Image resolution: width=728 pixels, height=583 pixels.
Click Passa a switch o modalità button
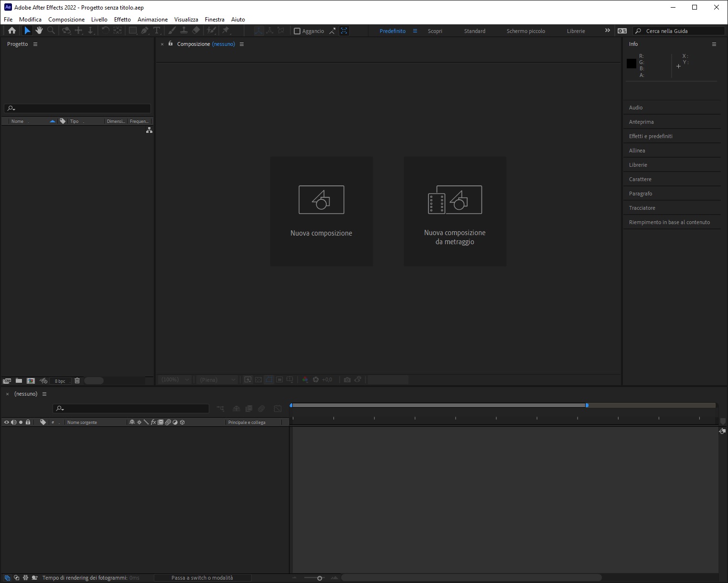click(x=203, y=578)
